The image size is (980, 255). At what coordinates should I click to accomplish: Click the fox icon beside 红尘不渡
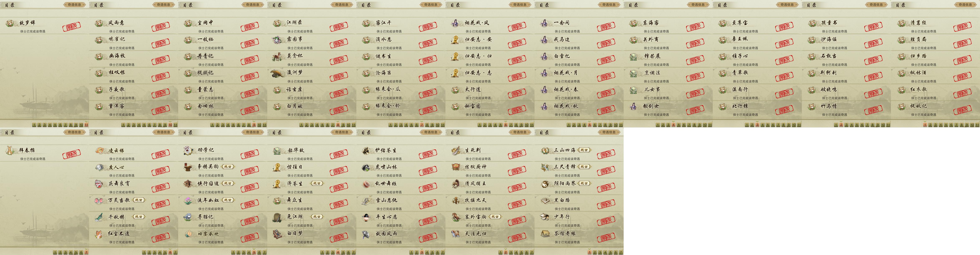[x=99, y=234]
